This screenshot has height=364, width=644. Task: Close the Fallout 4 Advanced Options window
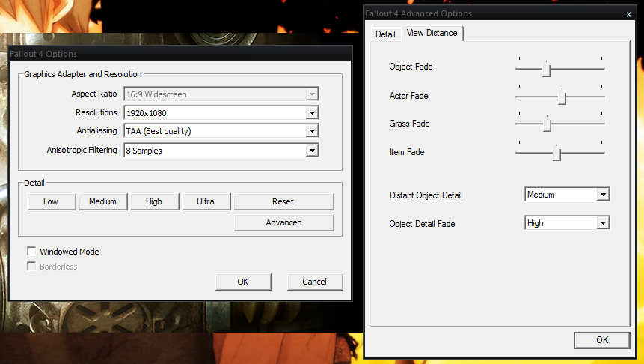[x=628, y=14]
